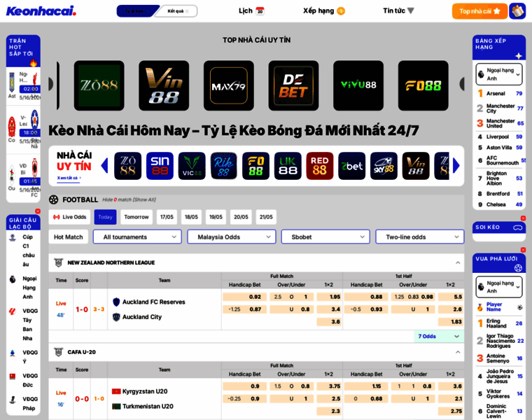Open the DE BET bookmaker tile
This screenshot has width=532, height=420.
pos(293,85)
